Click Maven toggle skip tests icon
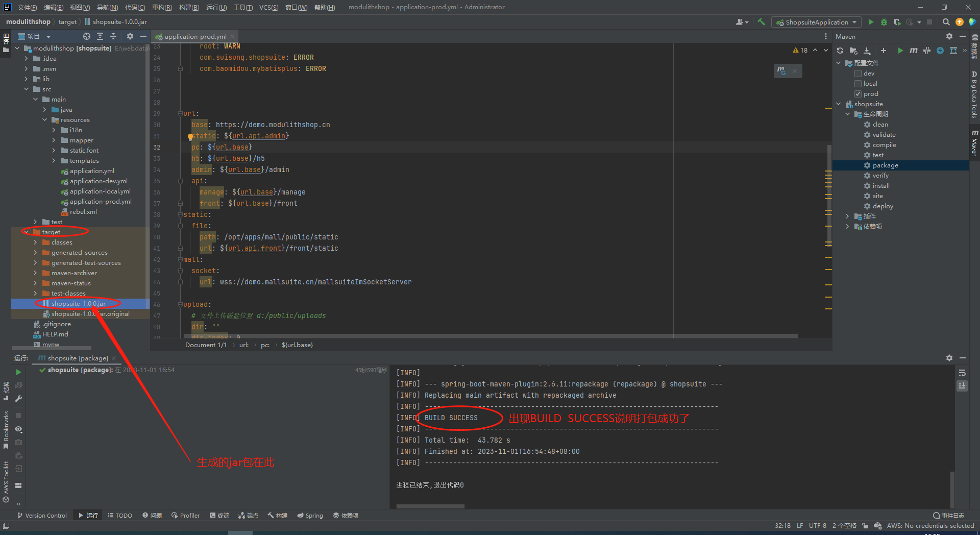The height and width of the screenshot is (535, 980). 940,51
